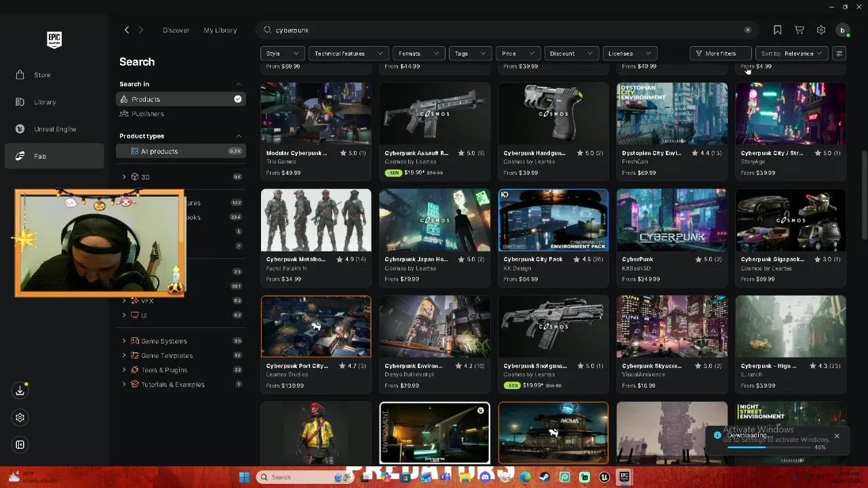Image resolution: width=868 pixels, height=488 pixels.
Task: Open Windows Start menu
Action: (x=244, y=477)
